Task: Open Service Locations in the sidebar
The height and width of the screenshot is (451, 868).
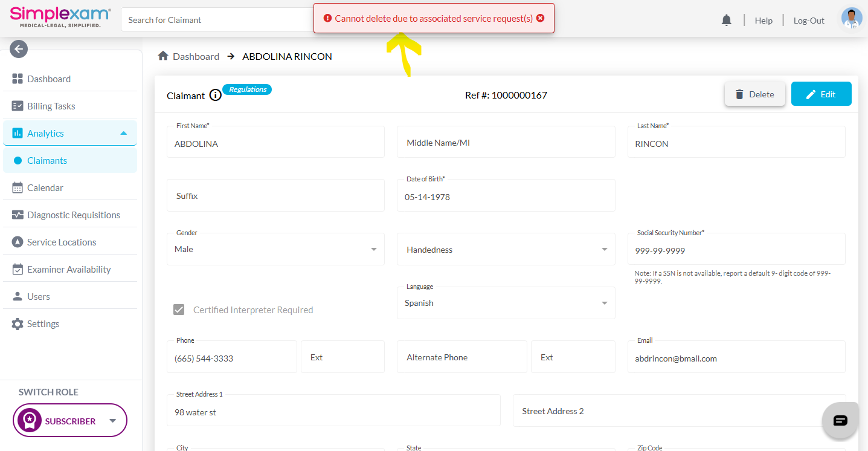Action: click(x=70, y=242)
